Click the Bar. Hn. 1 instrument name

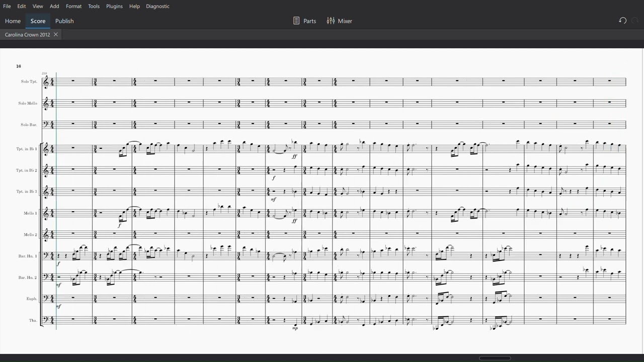point(28,256)
